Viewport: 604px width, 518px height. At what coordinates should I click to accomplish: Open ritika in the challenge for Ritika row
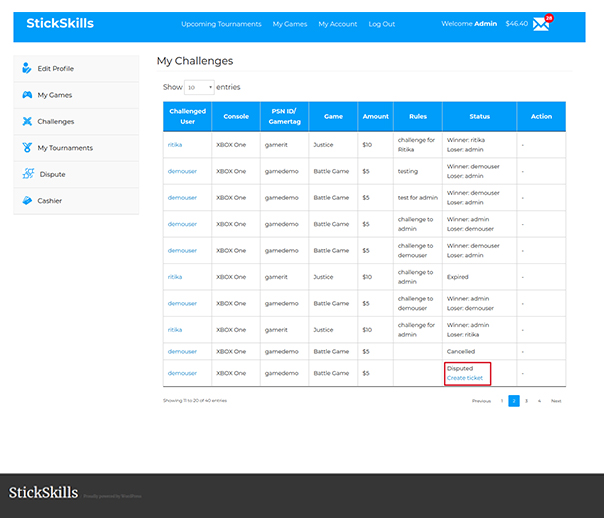tap(175, 145)
